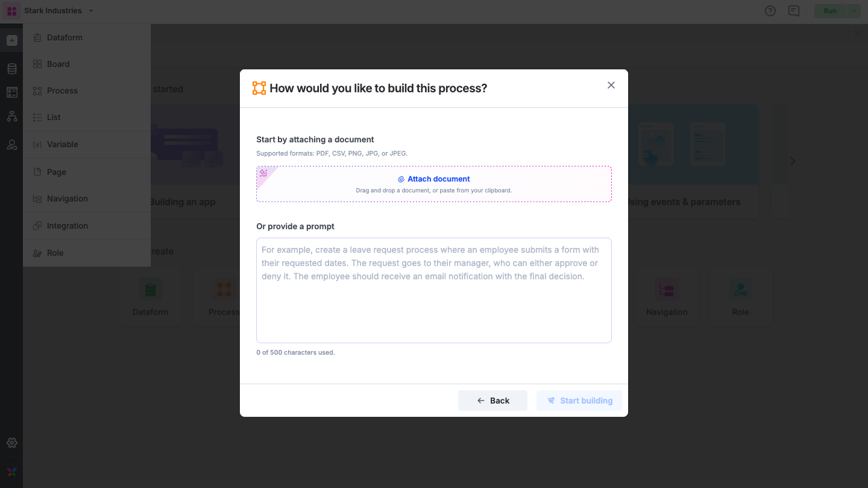Click into the process prompt text area
Image resolution: width=868 pixels, height=488 pixels.
(x=434, y=290)
